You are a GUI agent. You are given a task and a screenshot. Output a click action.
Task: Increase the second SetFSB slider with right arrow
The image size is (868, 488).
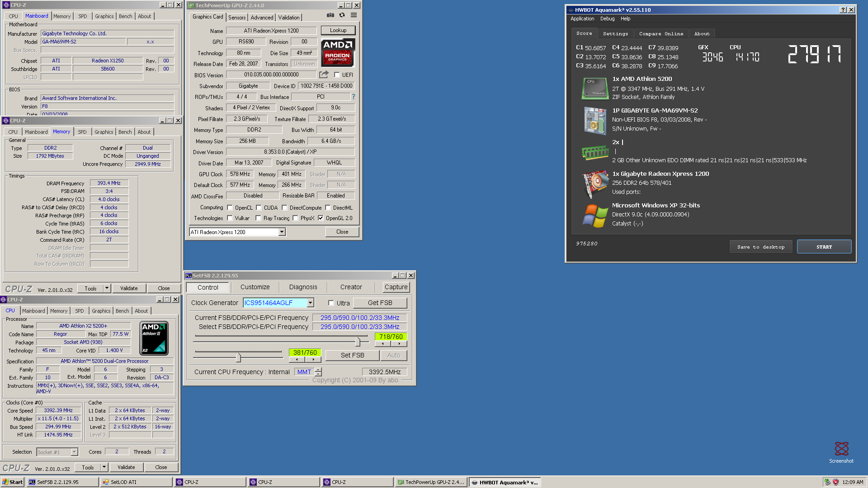313,360
